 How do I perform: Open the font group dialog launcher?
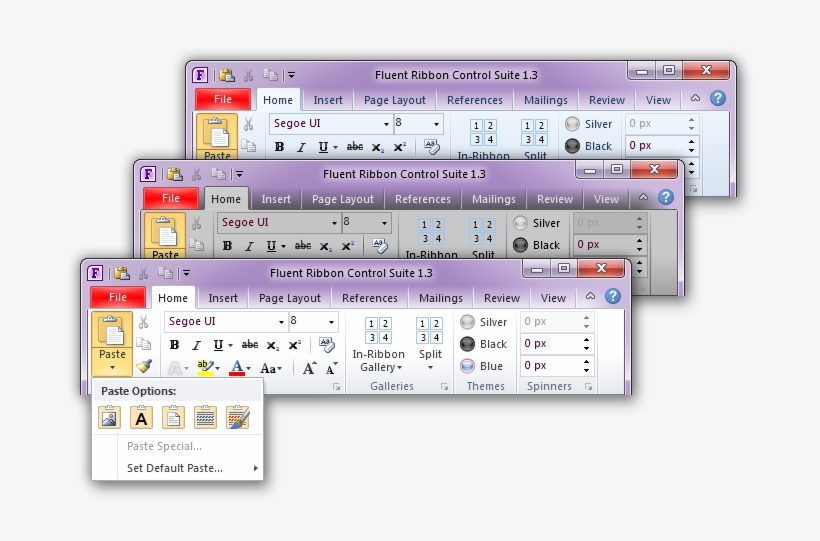pos(337,387)
